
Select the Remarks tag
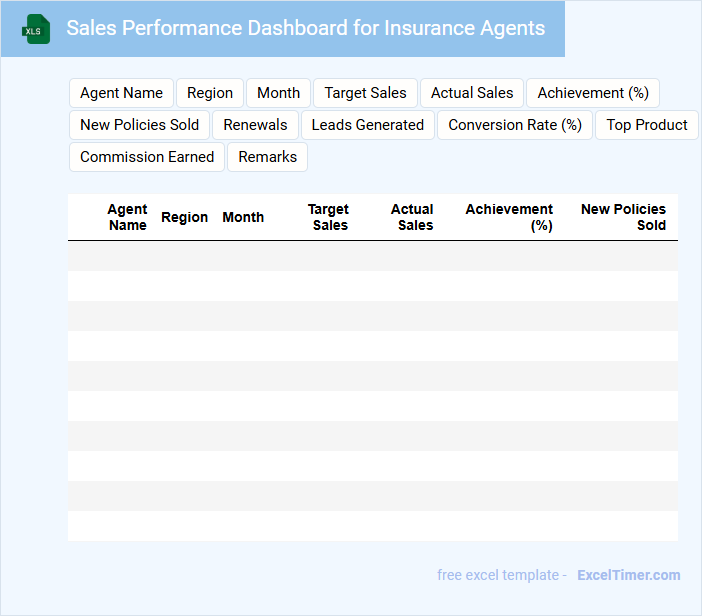pos(267,157)
